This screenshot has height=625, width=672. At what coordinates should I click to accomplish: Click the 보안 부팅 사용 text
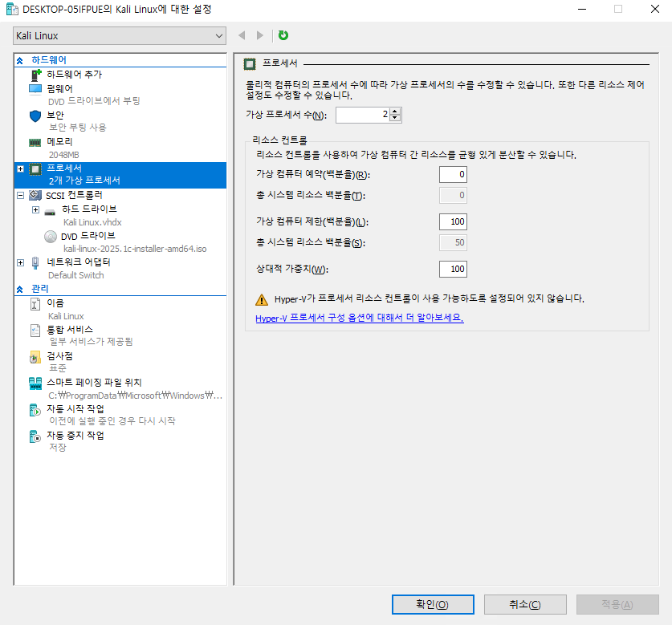(78, 128)
